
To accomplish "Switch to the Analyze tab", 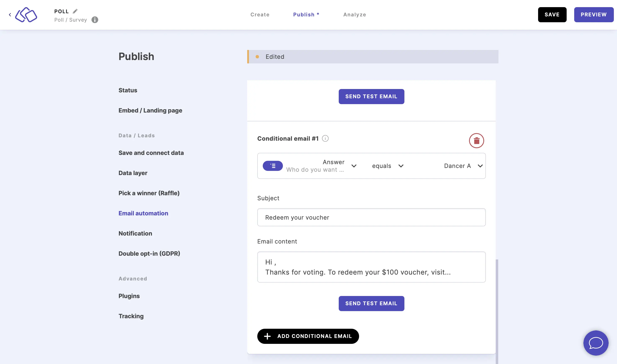I will pyautogui.click(x=355, y=14).
